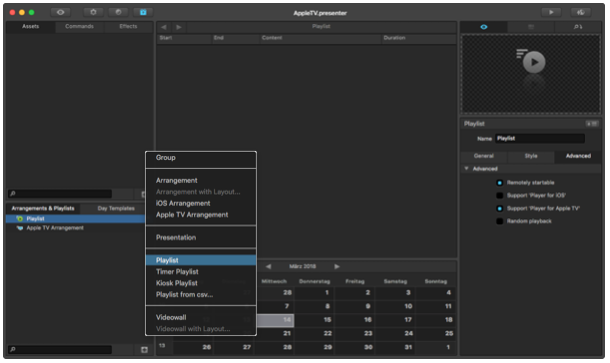The height and width of the screenshot is (363, 610).
Task: Select the Advanced tab in the inspector
Action: click(578, 156)
